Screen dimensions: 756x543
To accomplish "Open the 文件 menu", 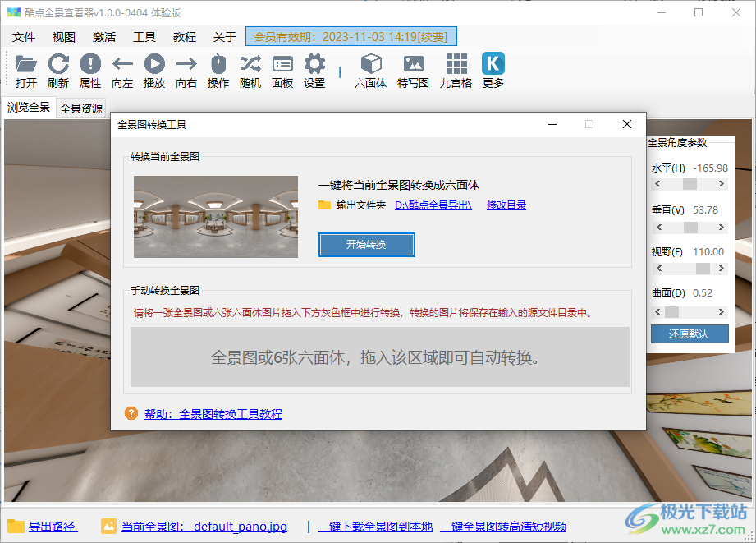I will point(24,37).
